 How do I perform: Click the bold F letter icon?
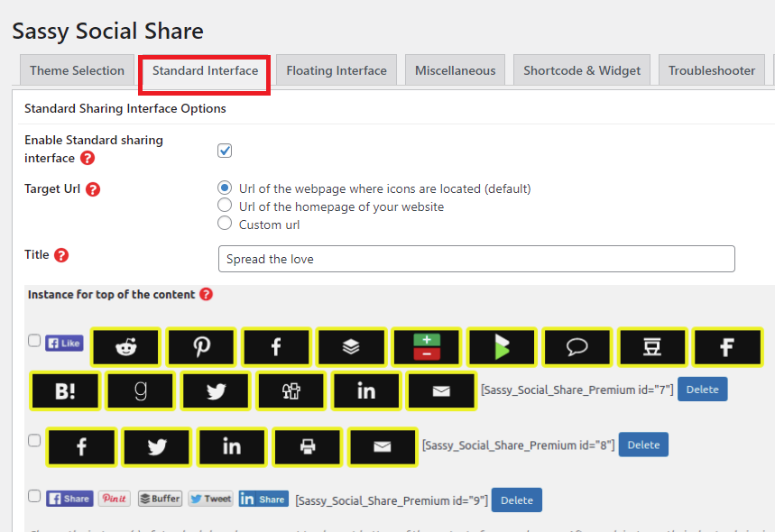(727, 347)
